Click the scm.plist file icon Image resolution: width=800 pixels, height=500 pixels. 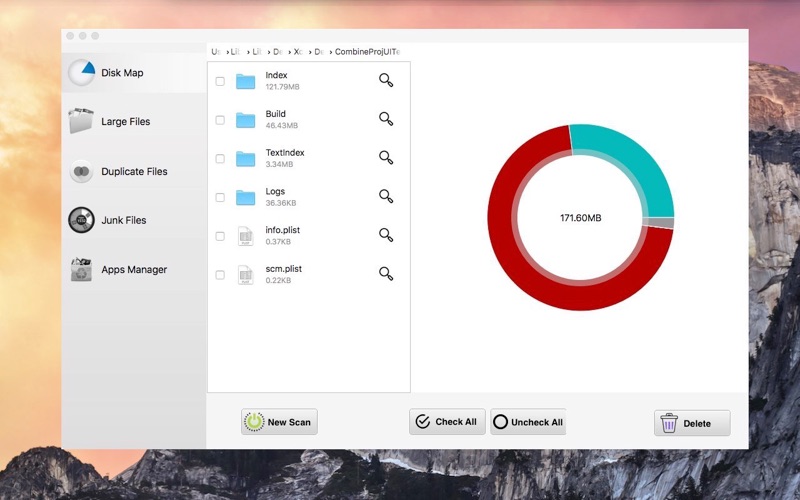(x=245, y=274)
